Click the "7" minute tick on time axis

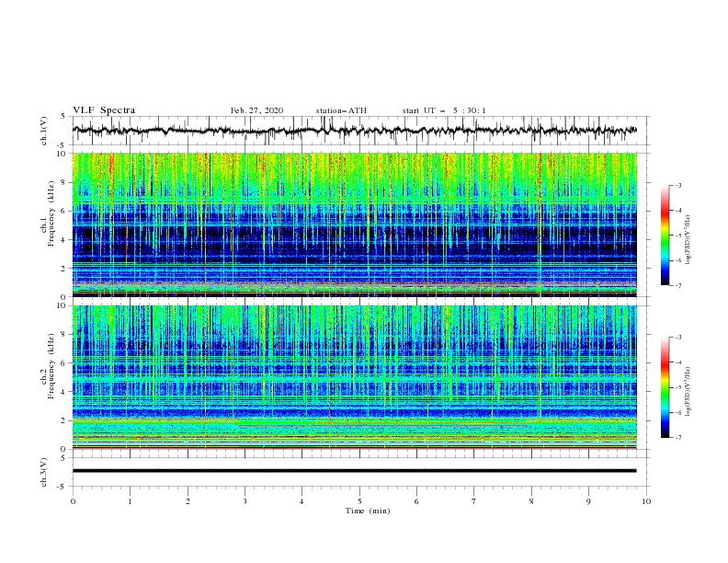474,501
